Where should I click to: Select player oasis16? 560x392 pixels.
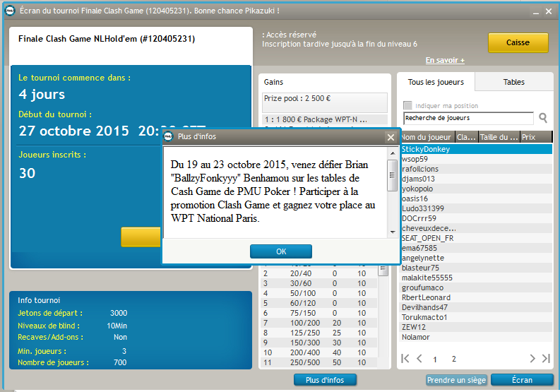pyautogui.click(x=476, y=198)
